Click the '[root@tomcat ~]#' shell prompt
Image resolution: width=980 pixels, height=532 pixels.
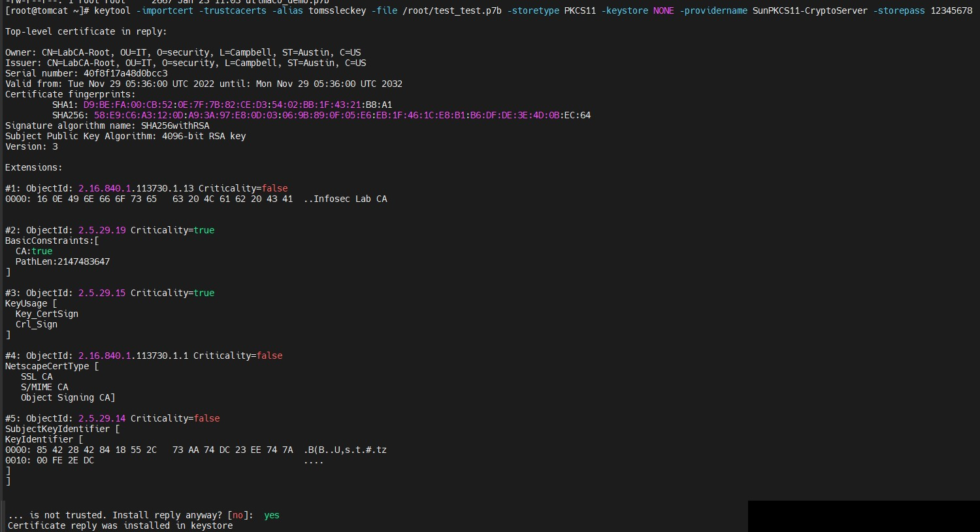coord(47,10)
